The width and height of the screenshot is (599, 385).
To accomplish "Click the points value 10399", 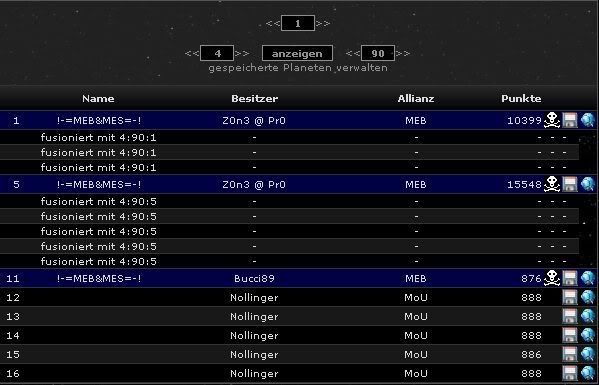I will [x=524, y=121].
